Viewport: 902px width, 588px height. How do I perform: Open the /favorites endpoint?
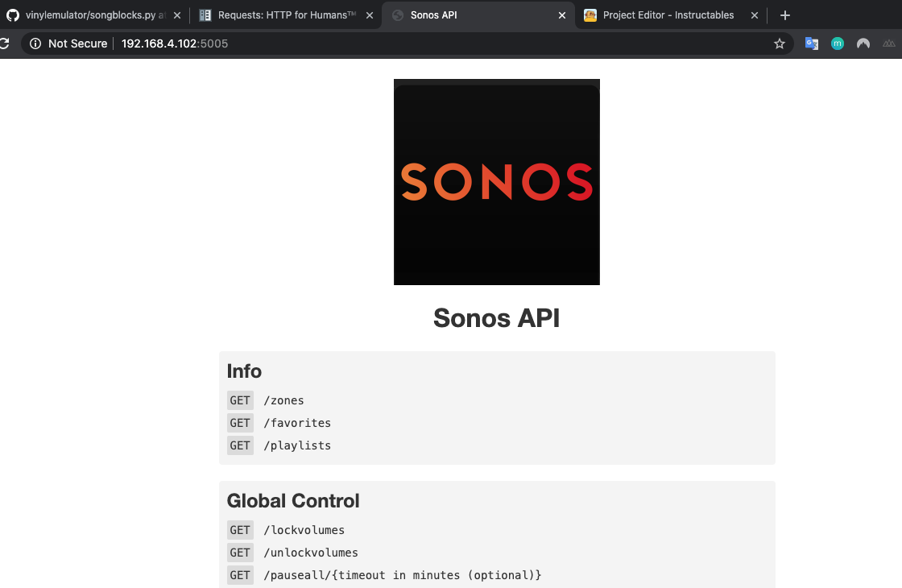[x=297, y=423]
